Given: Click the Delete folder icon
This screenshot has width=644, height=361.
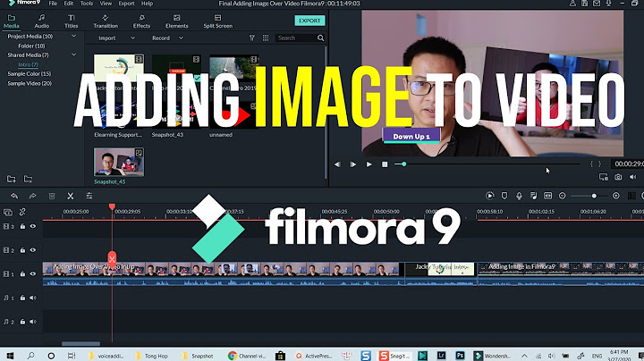Looking at the screenshot, I should click(x=28, y=179).
